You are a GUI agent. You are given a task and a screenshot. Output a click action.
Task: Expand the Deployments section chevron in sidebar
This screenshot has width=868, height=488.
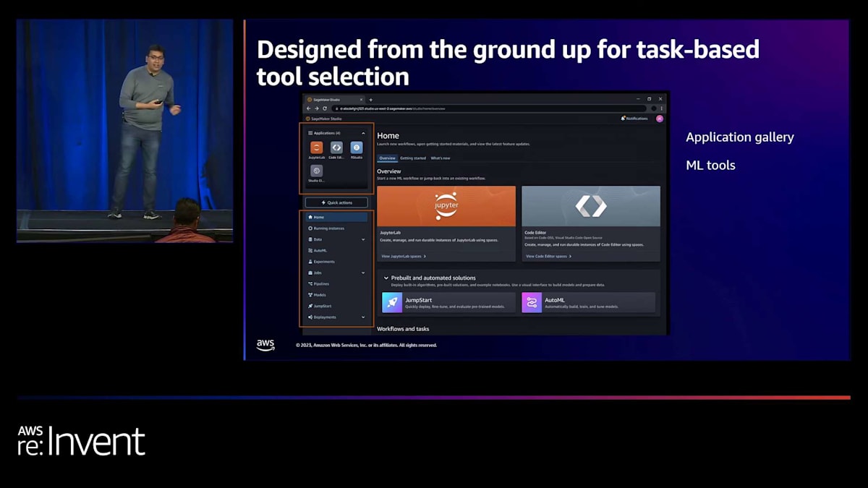tap(363, 317)
